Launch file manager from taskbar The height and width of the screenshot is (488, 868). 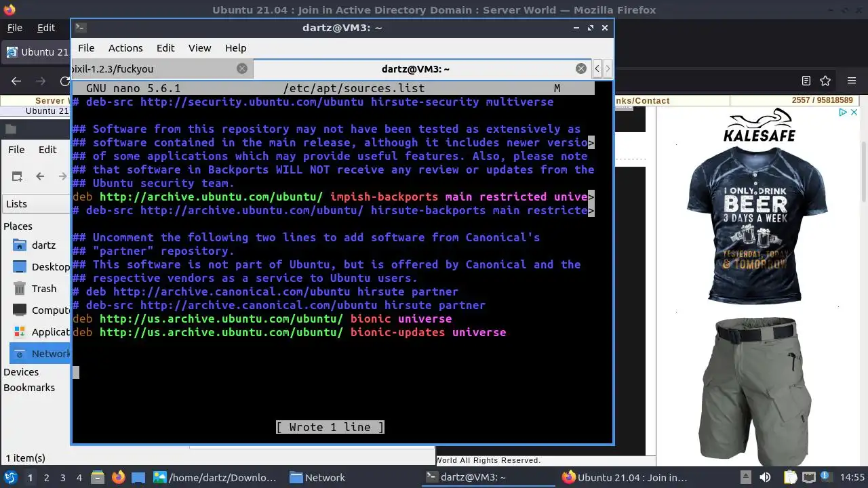point(96,477)
